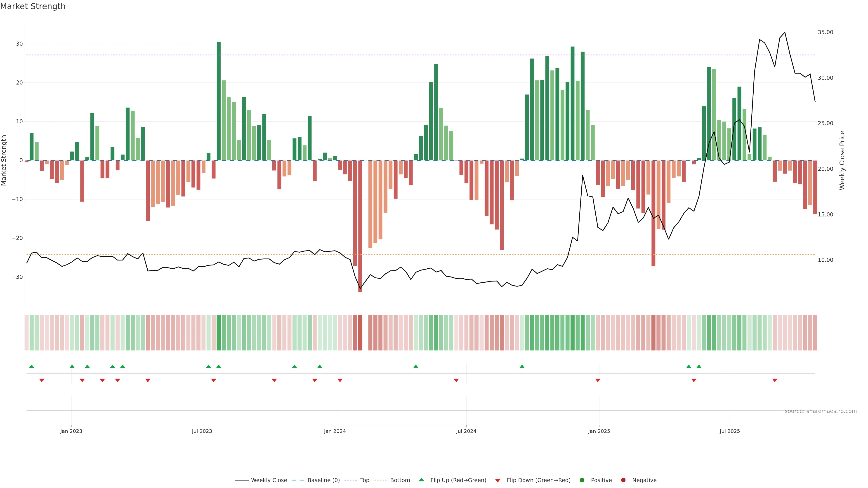The height and width of the screenshot is (488, 868).
Task: Click dark red Negative legend dot
Action: [x=623, y=480]
